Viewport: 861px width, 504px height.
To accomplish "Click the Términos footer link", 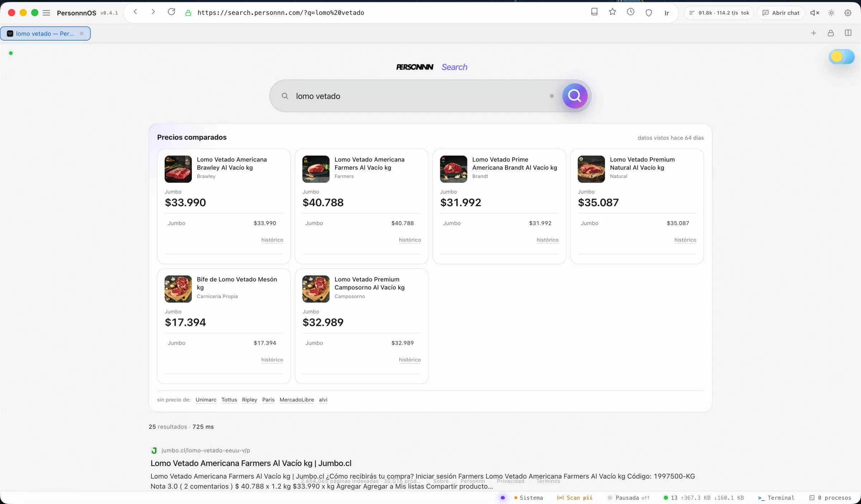I will coord(548,481).
